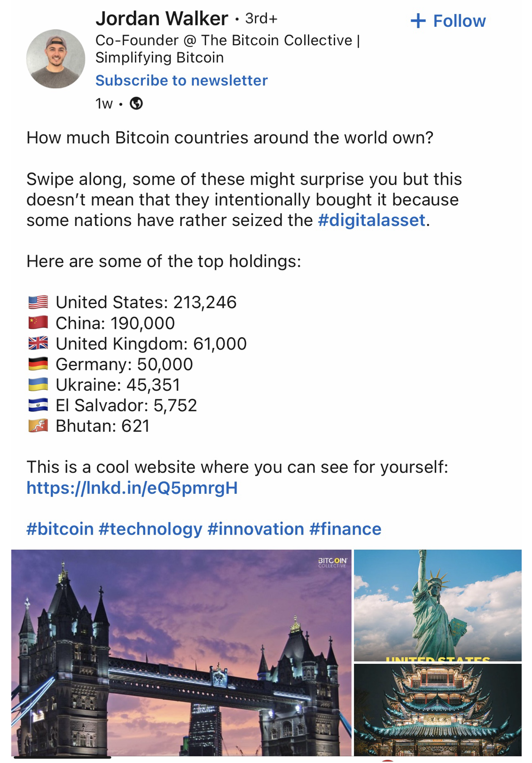Open the Statue of Liberty image
Image resolution: width=532 pixels, height=763 pixels.
[438, 605]
